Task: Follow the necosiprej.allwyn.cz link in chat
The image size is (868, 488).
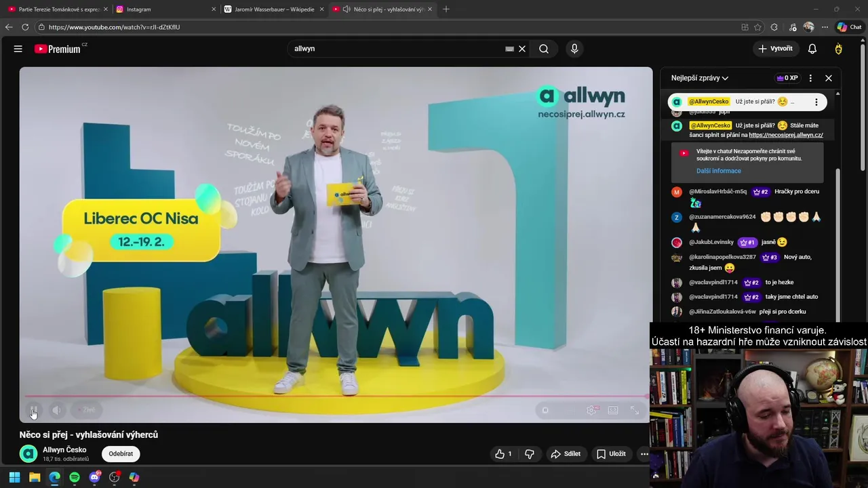Action: 786,135
